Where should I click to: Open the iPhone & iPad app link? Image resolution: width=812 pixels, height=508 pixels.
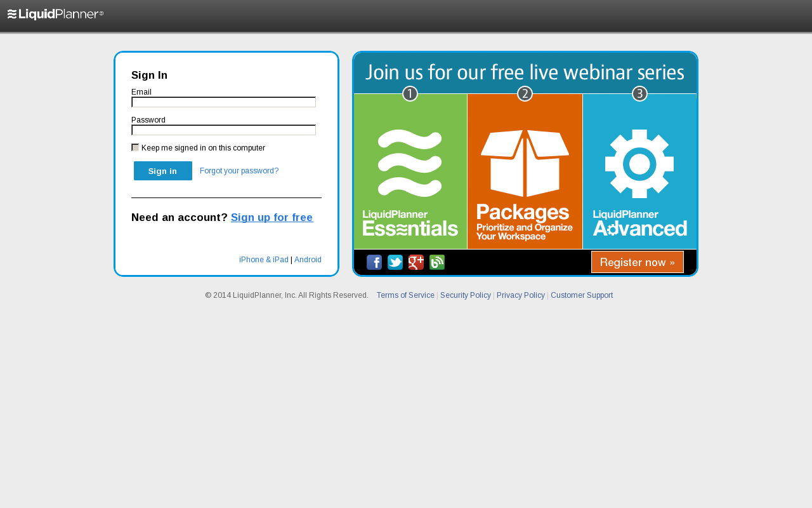(264, 260)
